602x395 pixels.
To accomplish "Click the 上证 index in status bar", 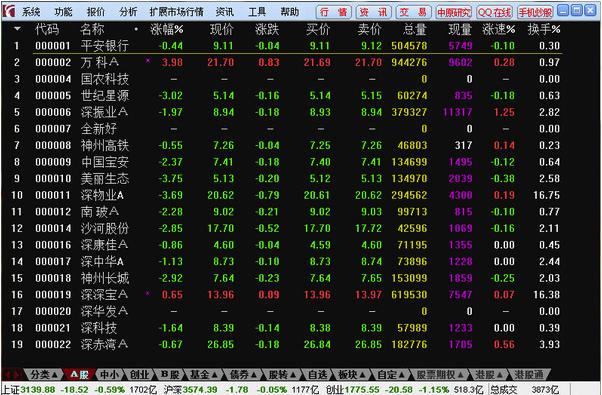I will (x=11, y=390).
